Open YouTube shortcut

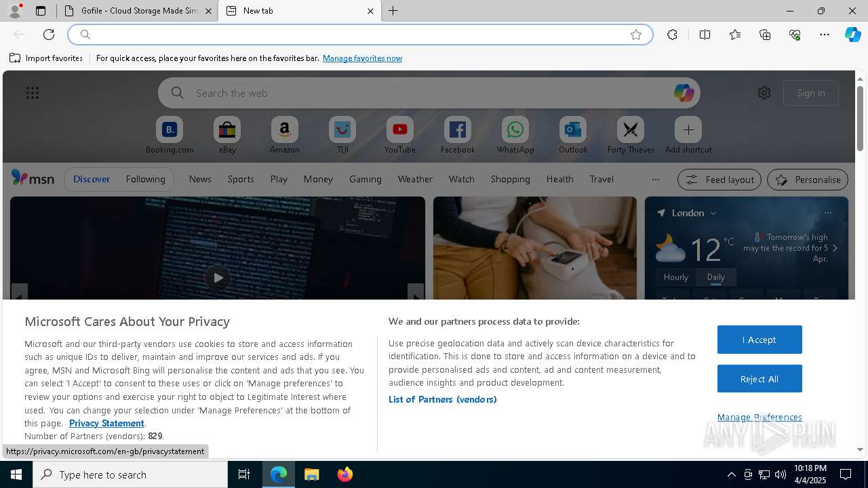400,136
